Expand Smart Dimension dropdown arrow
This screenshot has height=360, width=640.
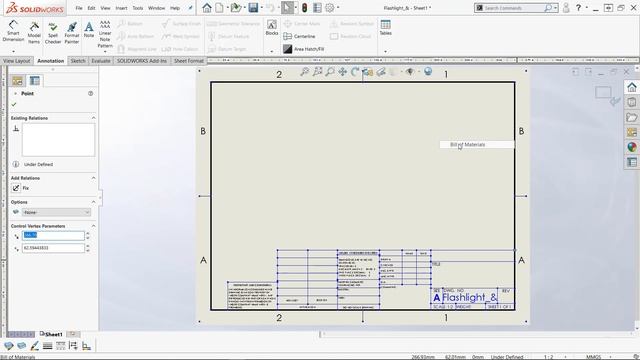[x=13, y=51]
